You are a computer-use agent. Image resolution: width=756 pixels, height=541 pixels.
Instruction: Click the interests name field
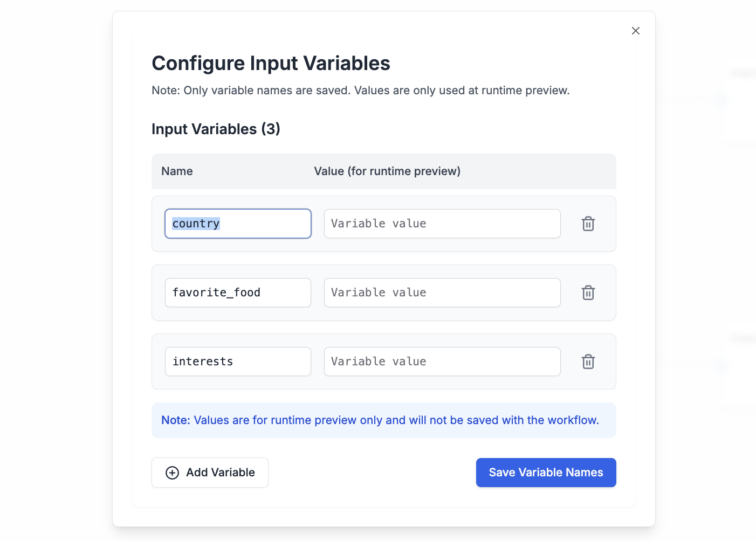tap(237, 362)
